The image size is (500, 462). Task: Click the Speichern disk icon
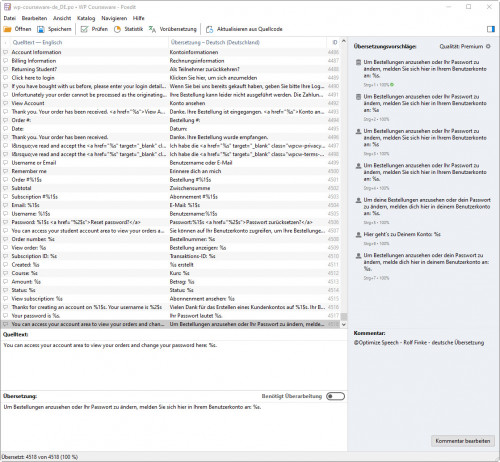tap(41, 29)
